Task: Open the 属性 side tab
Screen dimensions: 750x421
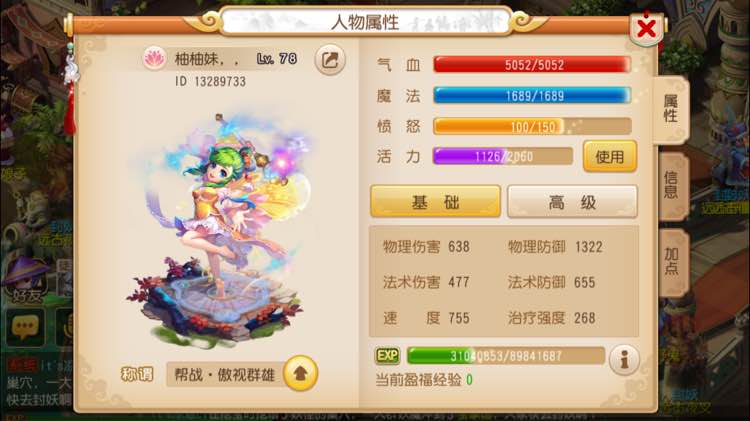Action: click(671, 109)
